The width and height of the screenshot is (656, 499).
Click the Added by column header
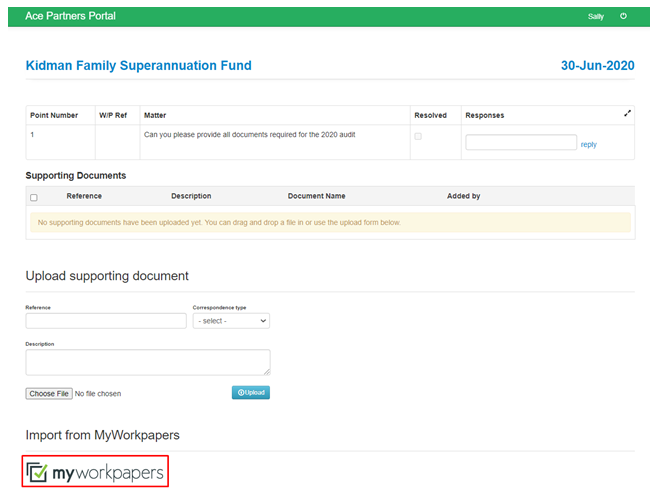pyautogui.click(x=463, y=196)
